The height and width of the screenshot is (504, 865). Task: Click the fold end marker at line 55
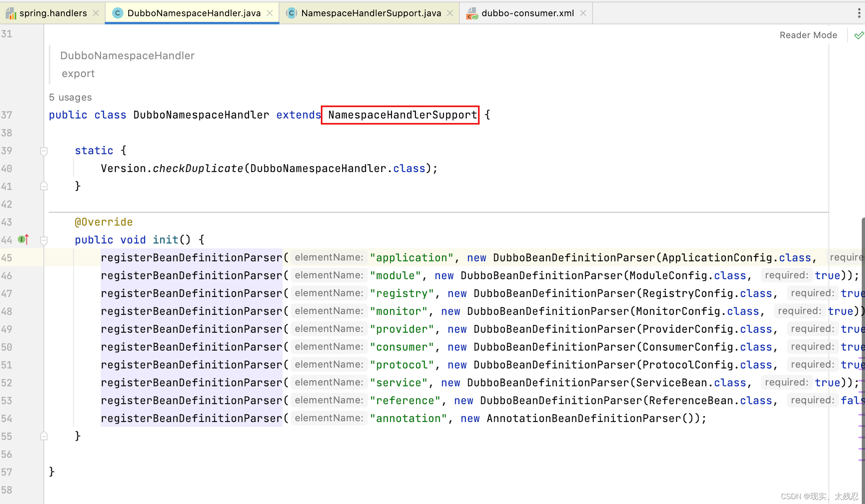44,436
